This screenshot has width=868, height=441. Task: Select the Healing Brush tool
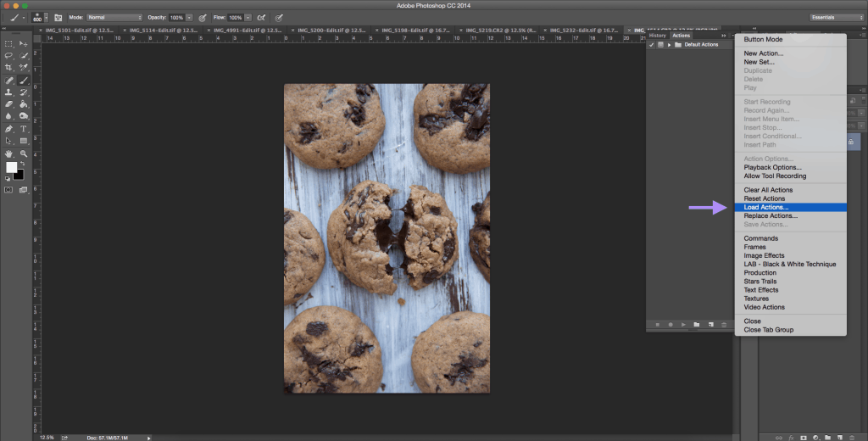(8, 81)
